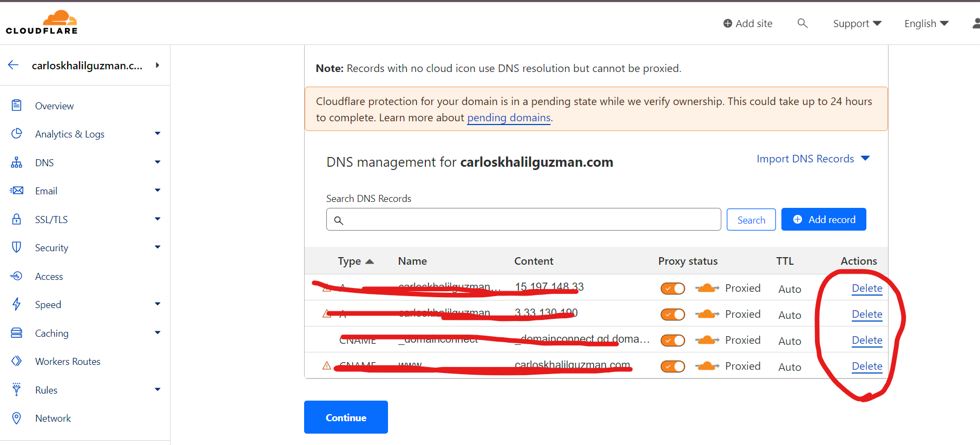The height and width of the screenshot is (445, 980).
Task: Open the Caching menu label in the sidebar
Action: pyautogui.click(x=51, y=333)
